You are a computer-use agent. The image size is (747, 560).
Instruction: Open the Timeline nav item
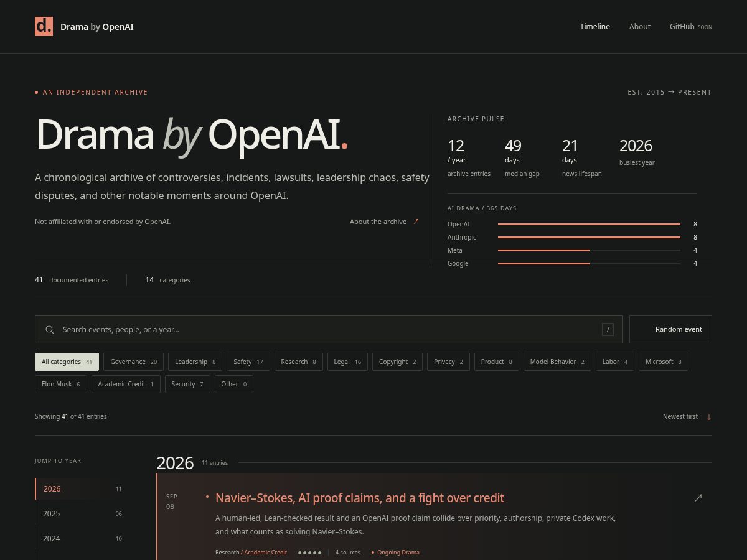[x=594, y=27]
